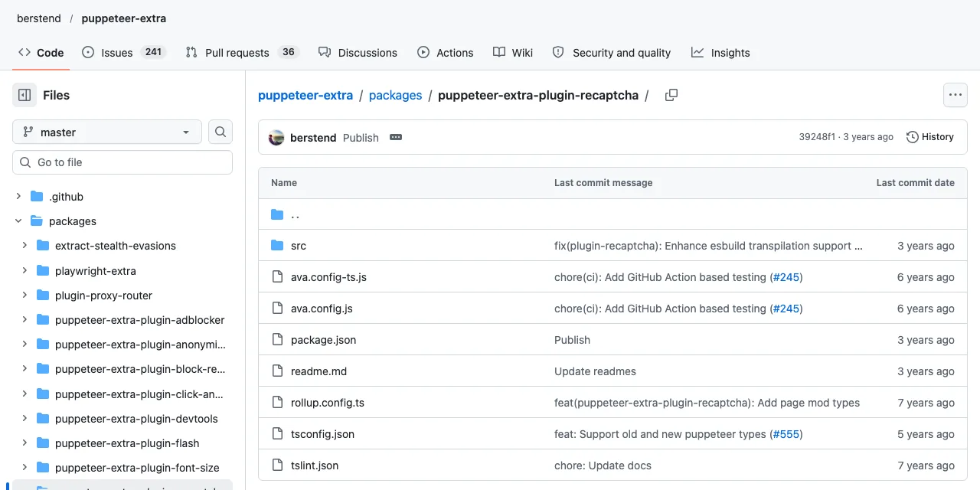The width and height of the screenshot is (980, 490).
Task: Open the master branch dropdown
Action: pos(107,132)
